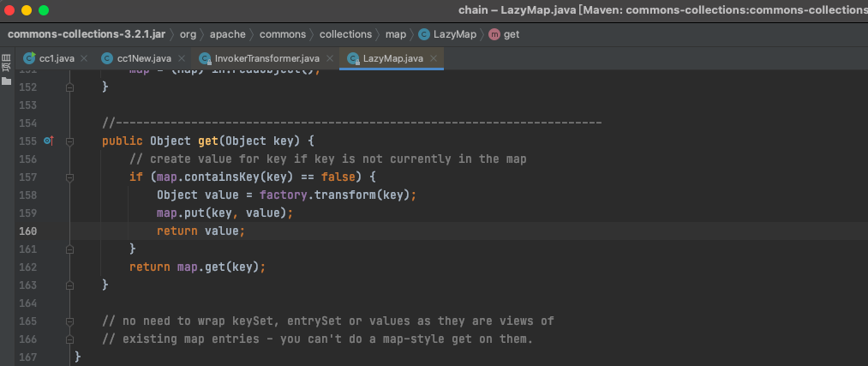Click the false keyword on line 157

tap(338, 177)
